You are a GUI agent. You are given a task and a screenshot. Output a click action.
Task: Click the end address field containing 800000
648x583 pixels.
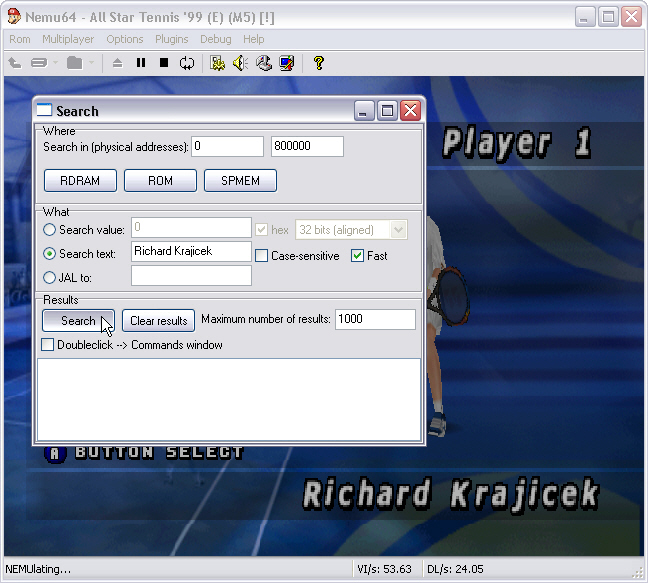[x=307, y=146]
